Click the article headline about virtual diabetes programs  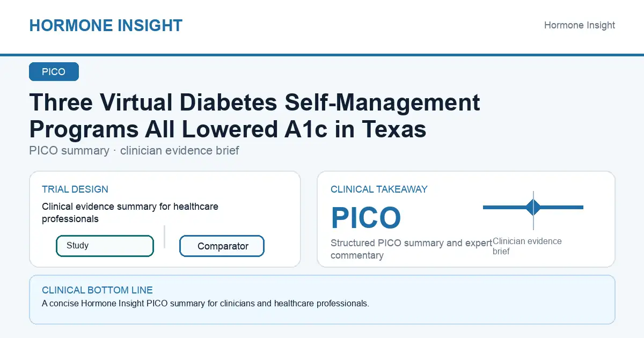pyautogui.click(x=255, y=115)
